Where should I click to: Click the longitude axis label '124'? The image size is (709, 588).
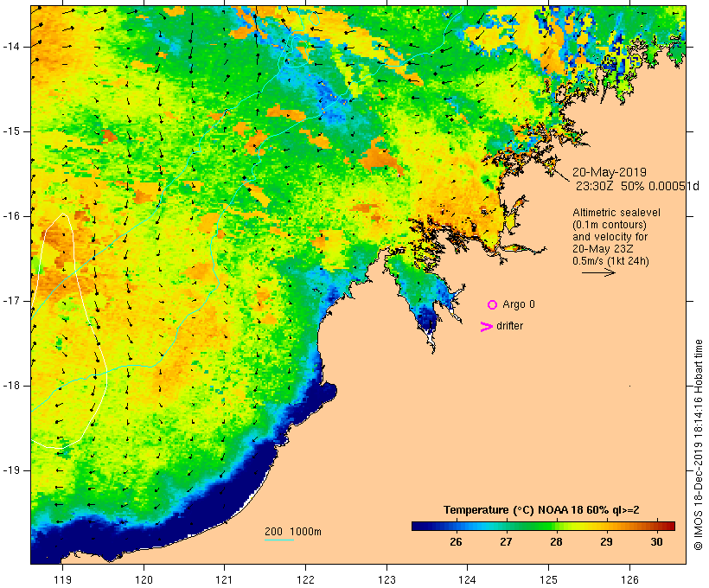click(467, 579)
